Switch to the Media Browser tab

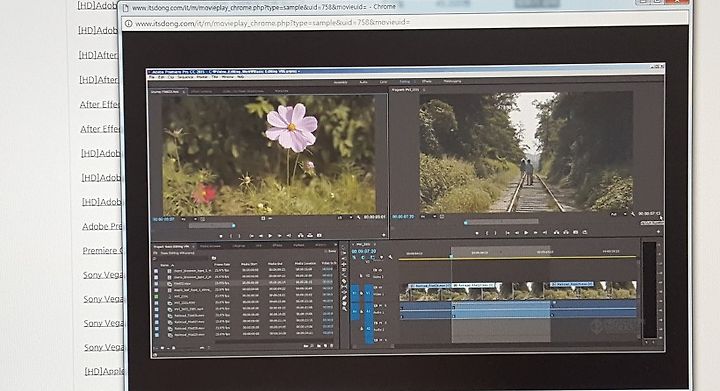pos(210,246)
